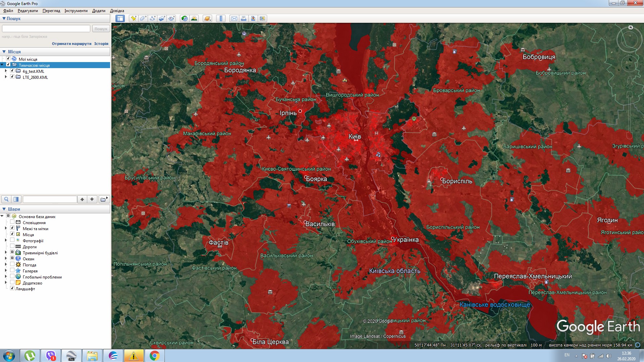Enable the 'Дороги' layer checkbox
Screen dimensions: 644x362
(x=12, y=246)
